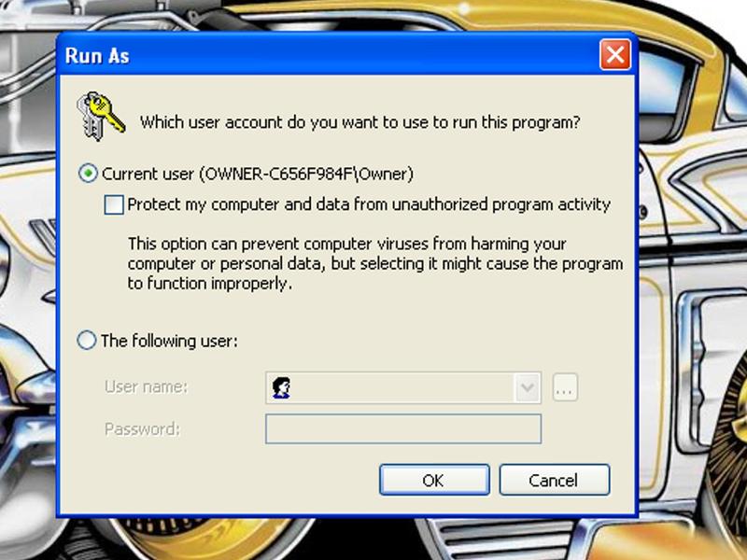Screen dimensions: 747x560
Task: Click the user avatar icon in User name box
Action: click(281, 387)
